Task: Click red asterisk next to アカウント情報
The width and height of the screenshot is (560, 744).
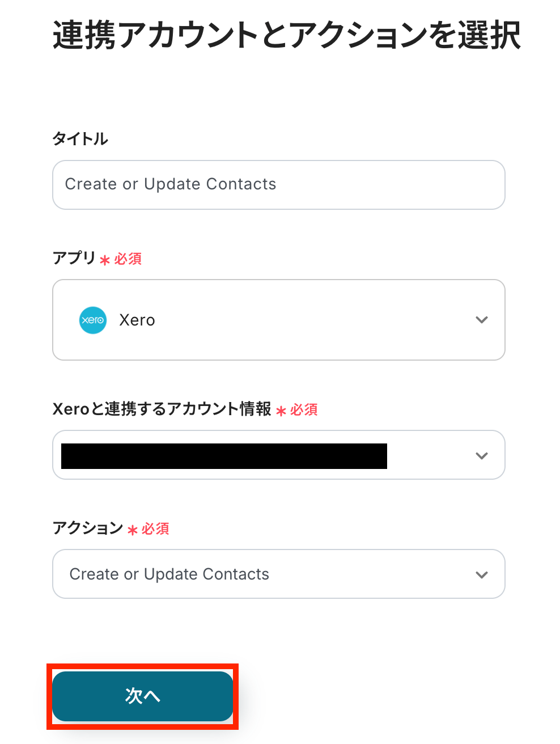Action: [x=281, y=411]
